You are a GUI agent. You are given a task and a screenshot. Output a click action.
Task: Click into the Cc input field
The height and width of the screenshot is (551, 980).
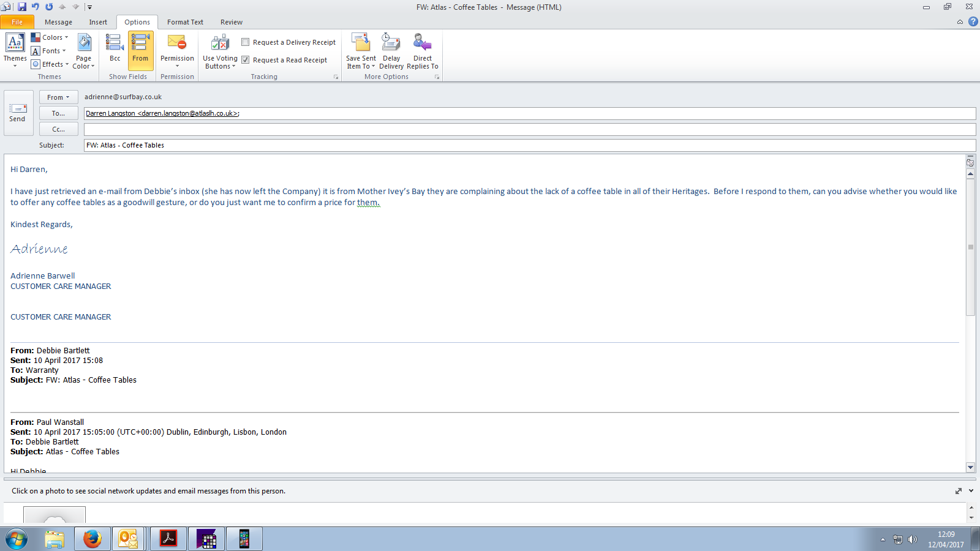(530, 129)
